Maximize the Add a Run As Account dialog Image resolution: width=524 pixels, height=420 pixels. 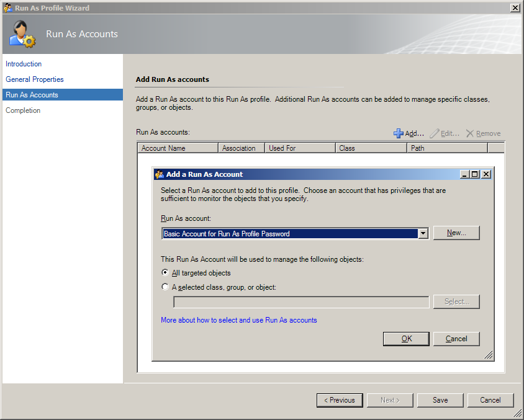474,174
